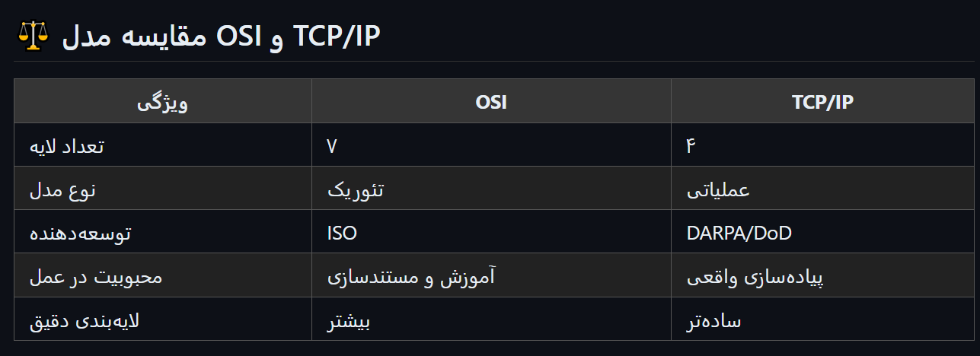Screen dimensions: 980x356
Task: Click the ISO developer cell
Action: coord(342,233)
